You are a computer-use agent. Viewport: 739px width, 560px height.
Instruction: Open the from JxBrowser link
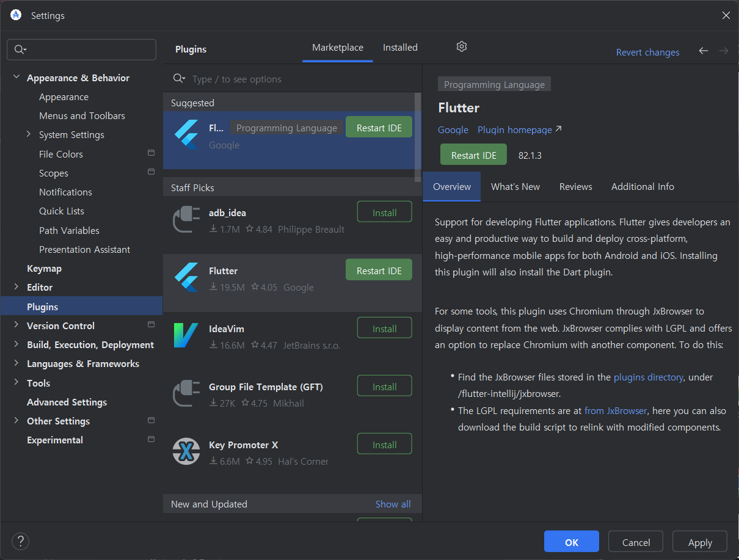coord(615,411)
